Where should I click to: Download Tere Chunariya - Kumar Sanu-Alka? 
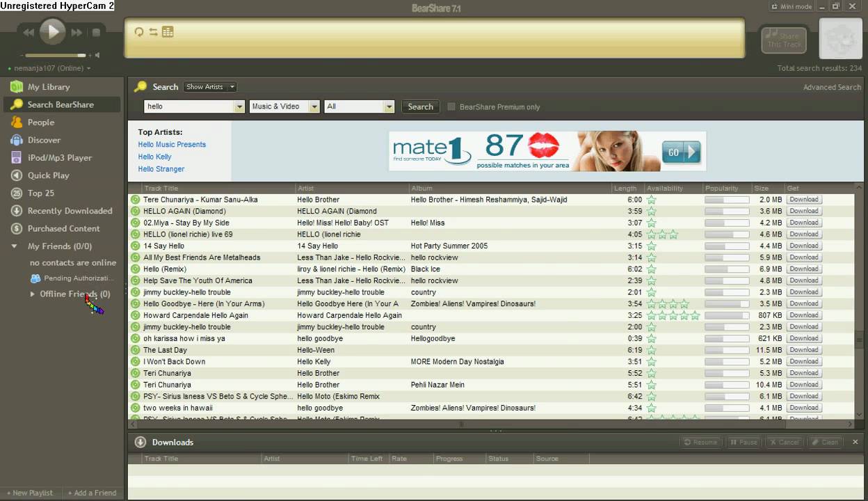point(803,200)
